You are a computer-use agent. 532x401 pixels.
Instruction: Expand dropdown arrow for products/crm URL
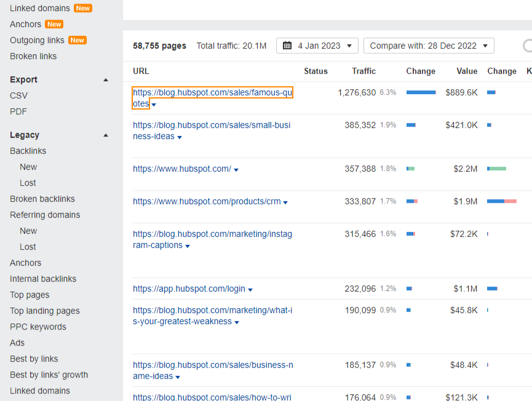pos(285,202)
